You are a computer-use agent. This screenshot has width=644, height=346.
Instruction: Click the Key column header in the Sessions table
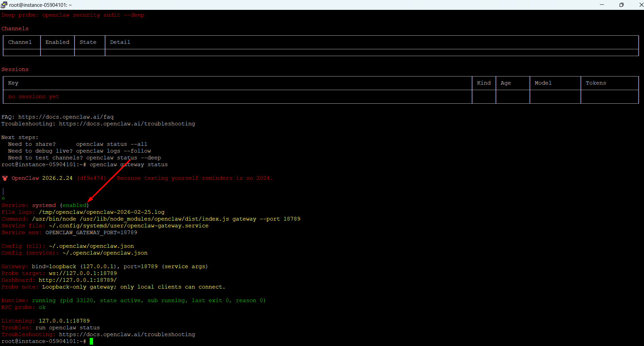pyautogui.click(x=13, y=83)
